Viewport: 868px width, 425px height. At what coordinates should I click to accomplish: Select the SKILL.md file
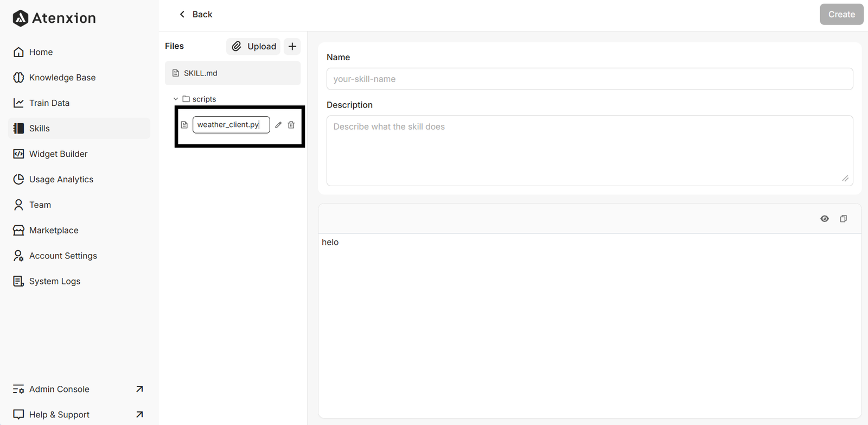[233, 73]
